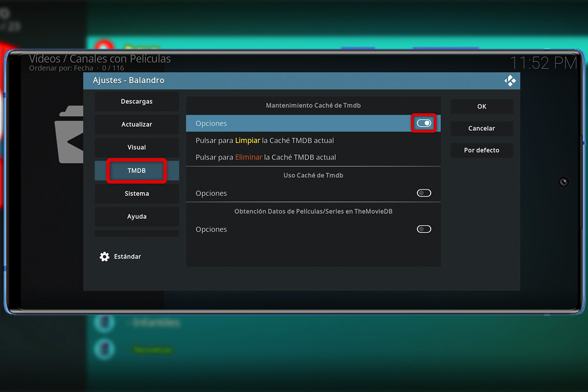
Task: Switch to the TMDB settings section
Action: (136, 171)
